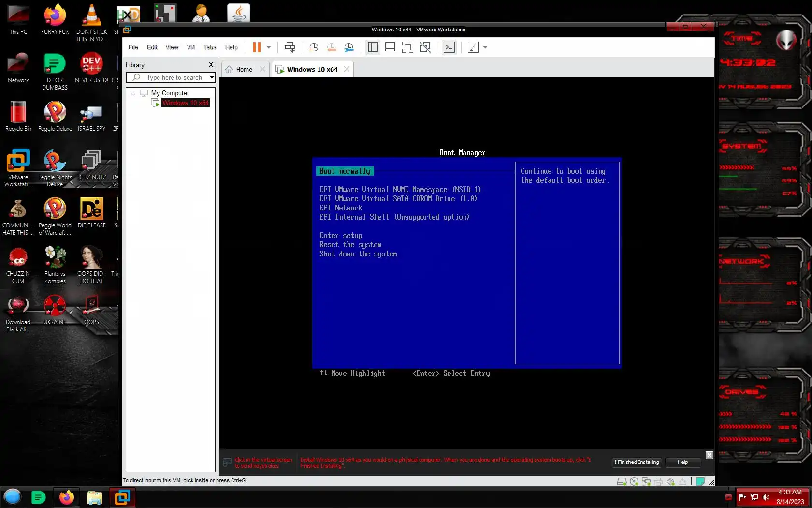
Task: Click the Action Center flag tray icon
Action: pyautogui.click(x=743, y=497)
